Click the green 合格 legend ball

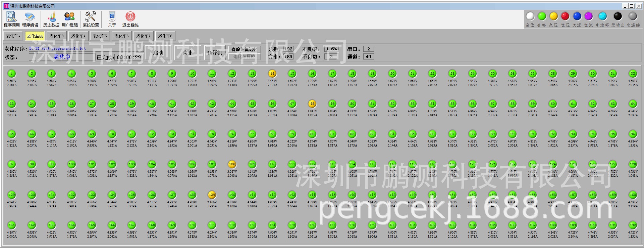pyautogui.click(x=542, y=16)
